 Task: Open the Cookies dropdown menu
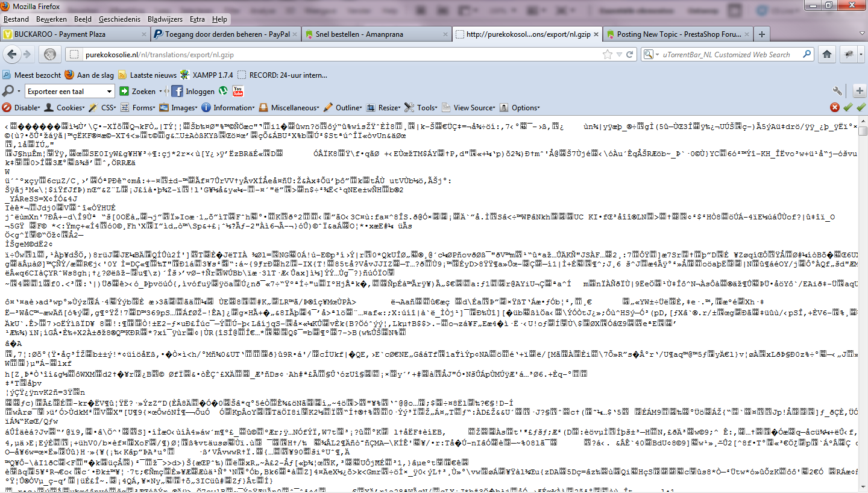pyautogui.click(x=66, y=107)
